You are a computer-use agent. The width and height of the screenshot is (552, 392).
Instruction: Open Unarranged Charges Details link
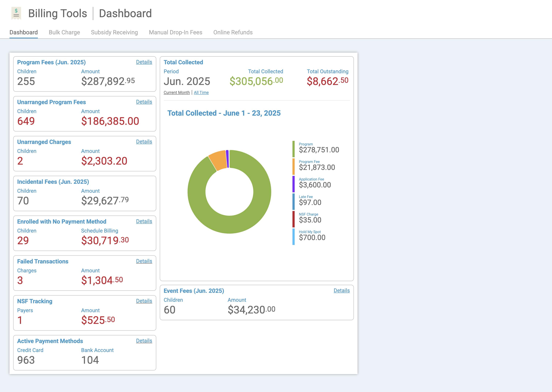coord(144,142)
